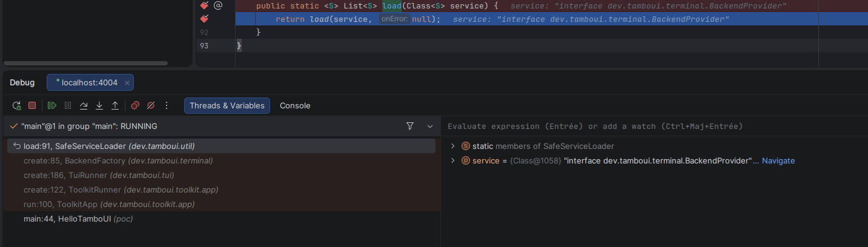Close the localhost:4004 session tab

click(x=127, y=83)
